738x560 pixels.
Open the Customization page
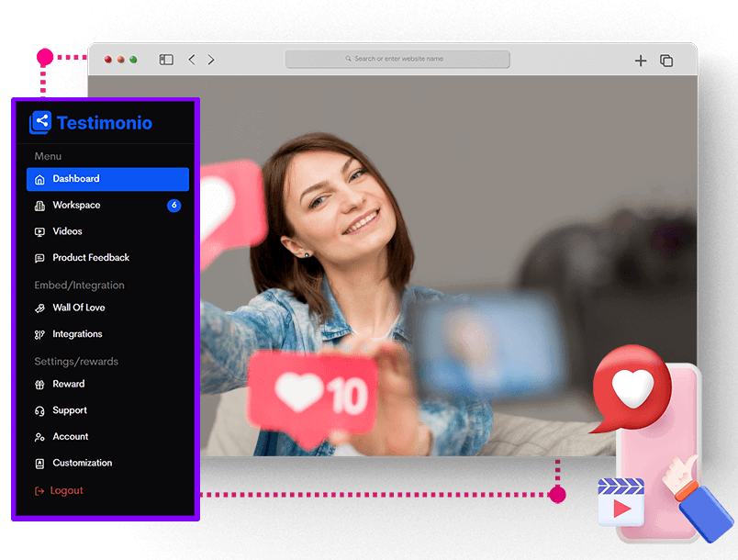tap(82, 463)
